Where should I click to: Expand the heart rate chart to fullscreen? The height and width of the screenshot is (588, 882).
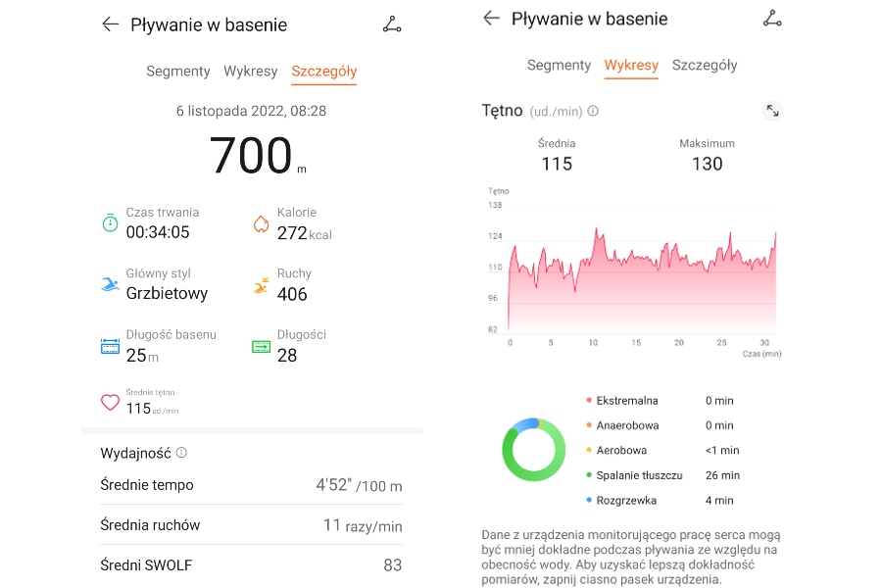point(772,111)
